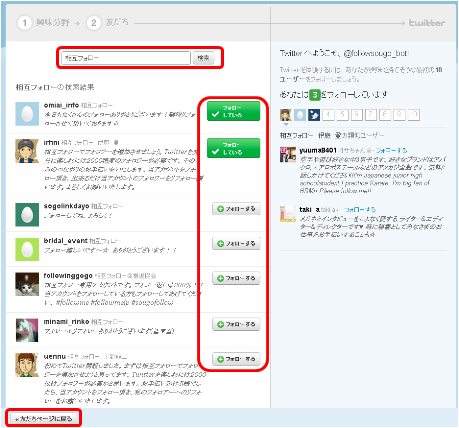Click the blue bird followed thumbnail
This screenshot has width=459, height=428.
coord(314,115)
